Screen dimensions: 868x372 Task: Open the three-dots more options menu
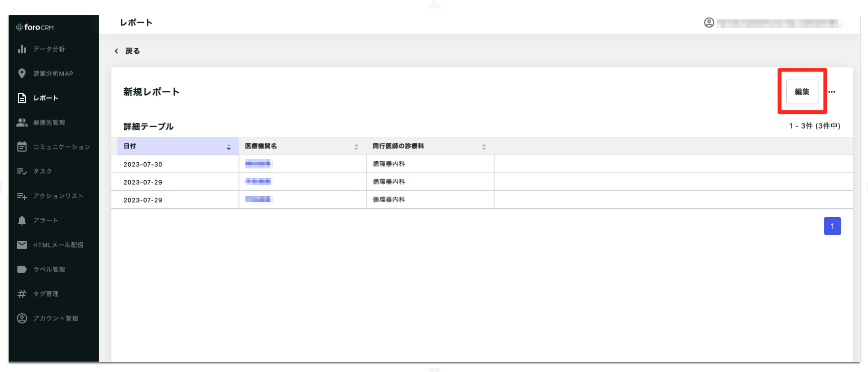coord(832,92)
